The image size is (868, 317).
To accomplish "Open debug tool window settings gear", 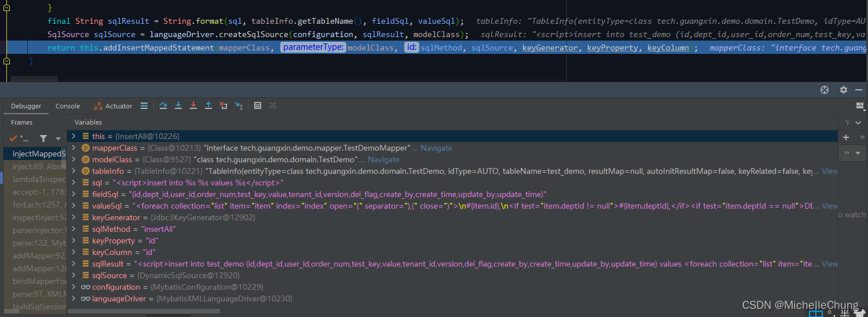I will click(x=843, y=90).
